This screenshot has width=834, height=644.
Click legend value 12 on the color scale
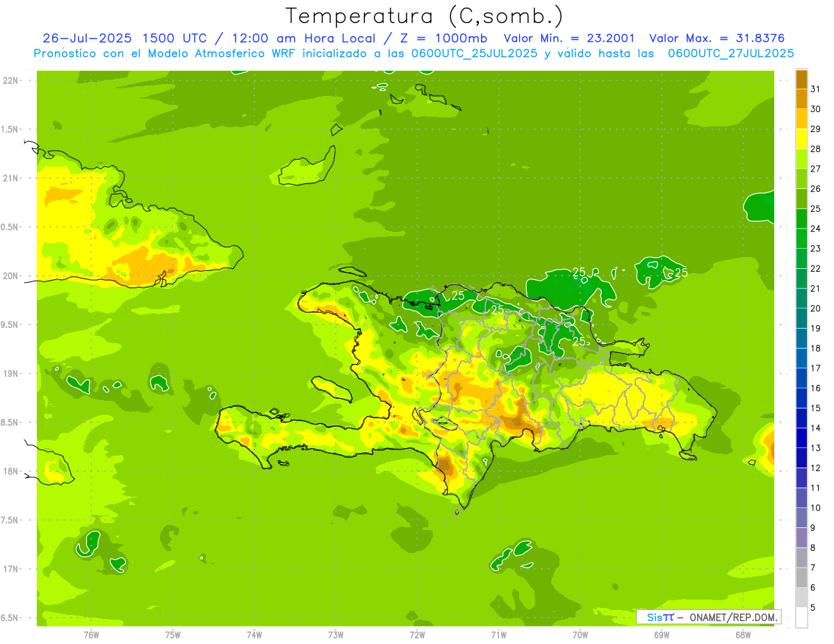click(x=815, y=468)
